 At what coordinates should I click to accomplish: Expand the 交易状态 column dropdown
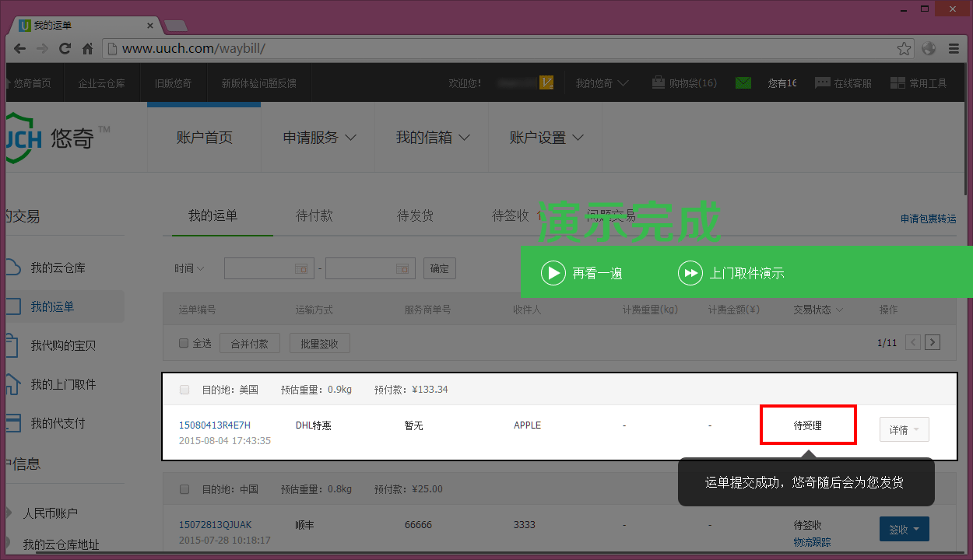[x=817, y=309]
